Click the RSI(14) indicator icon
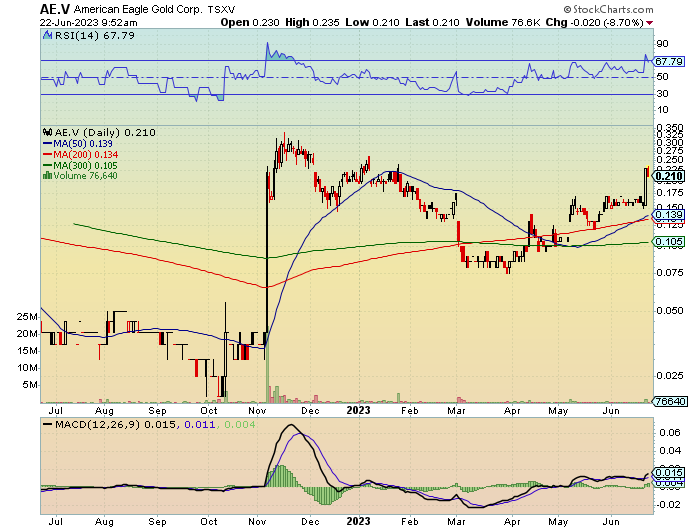Viewport: 700px width, 530px height. pyautogui.click(x=47, y=35)
